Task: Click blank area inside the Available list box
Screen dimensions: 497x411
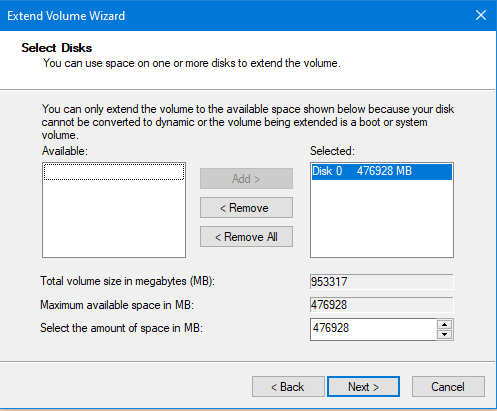Action: click(114, 220)
